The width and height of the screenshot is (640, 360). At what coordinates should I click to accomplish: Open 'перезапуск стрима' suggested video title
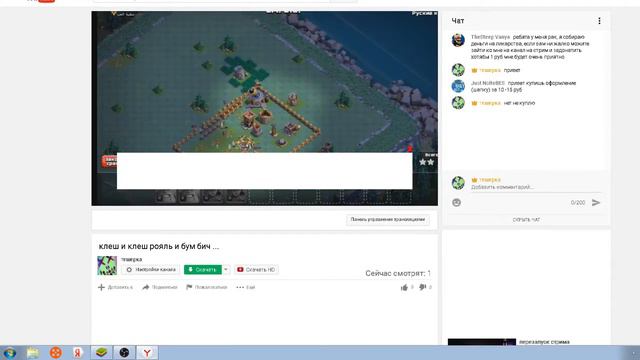pyautogui.click(x=544, y=342)
